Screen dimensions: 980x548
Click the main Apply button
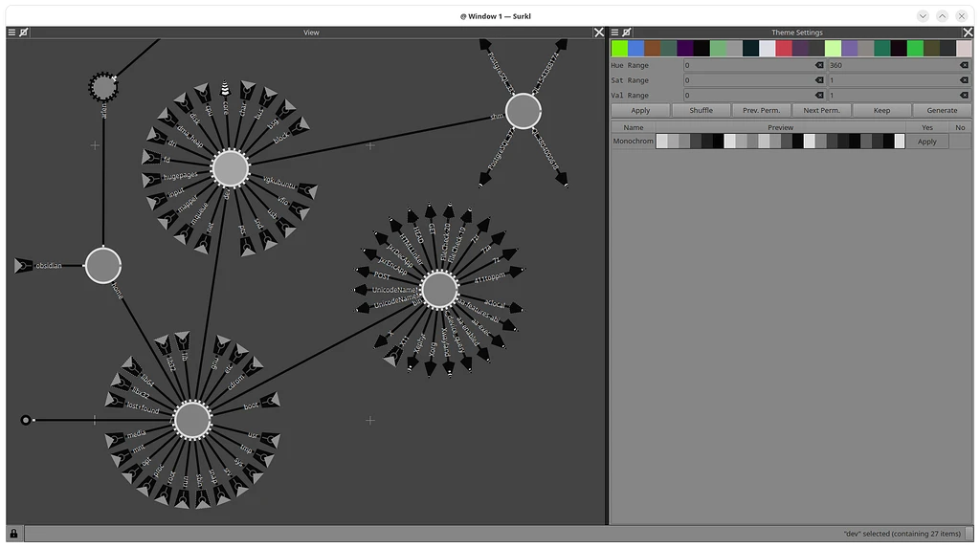point(640,110)
